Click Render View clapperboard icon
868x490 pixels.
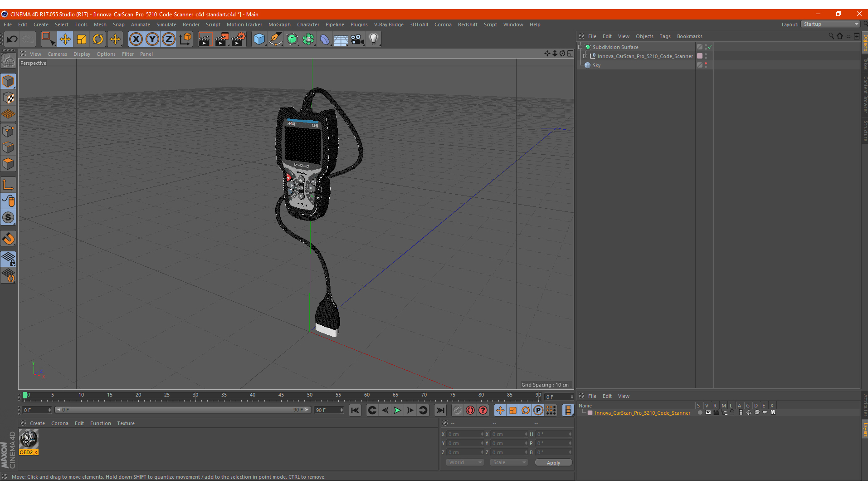click(205, 39)
